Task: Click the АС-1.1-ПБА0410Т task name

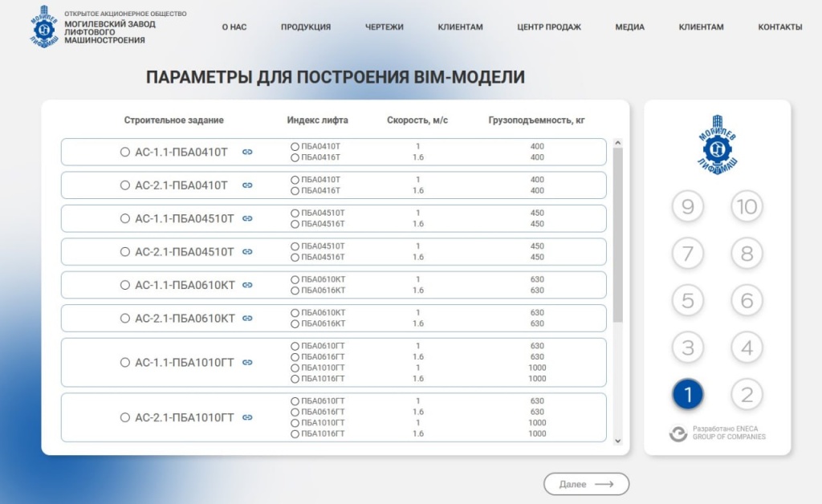Action: point(181,152)
